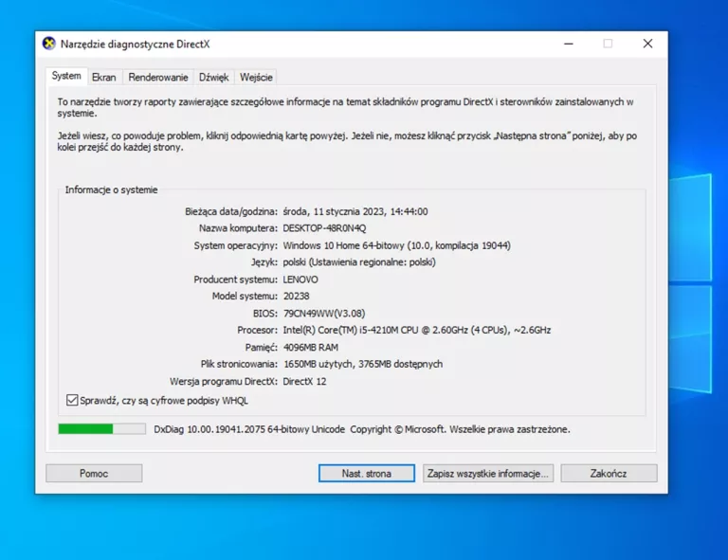Click the DirectX icon in the title bar
The width and height of the screenshot is (728, 560).
(x=49, y=44)
